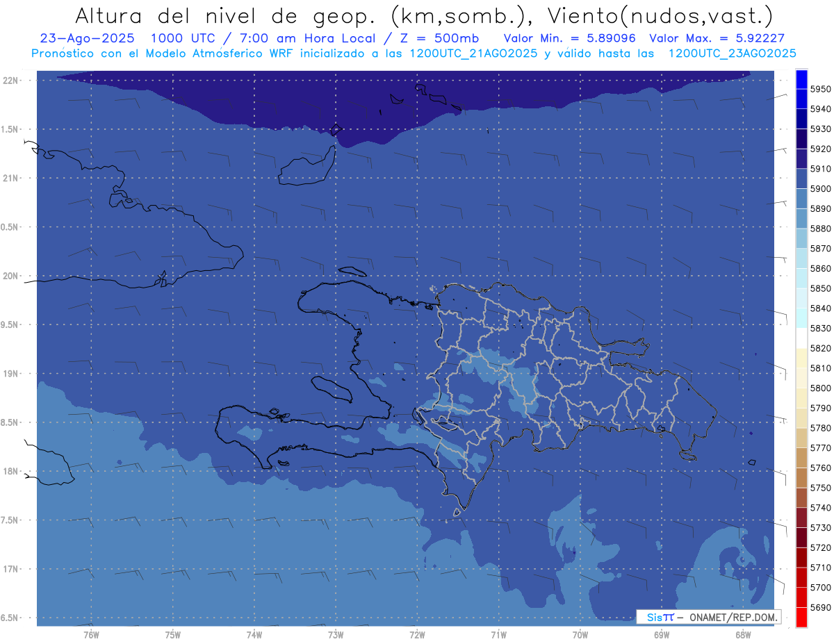Click the 76W longitude axis label
This screenshot has width=834, height=644.
click(91, 634)
